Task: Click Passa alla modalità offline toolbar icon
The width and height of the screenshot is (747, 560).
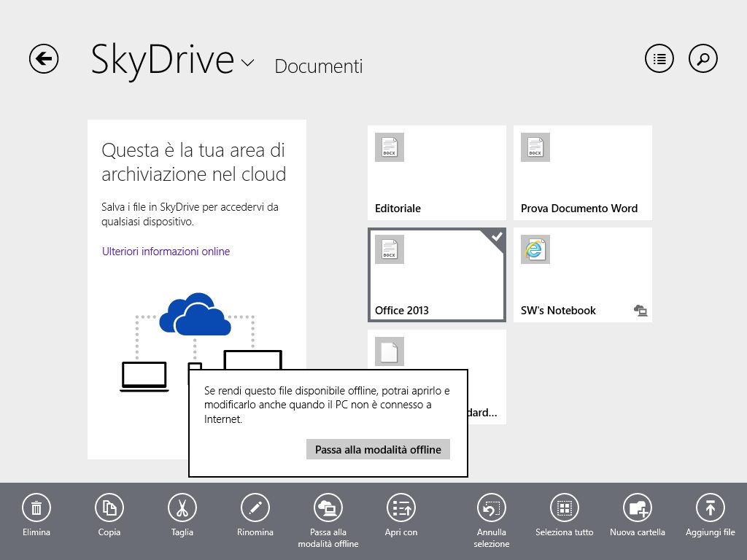Action: tap(328, 507)
